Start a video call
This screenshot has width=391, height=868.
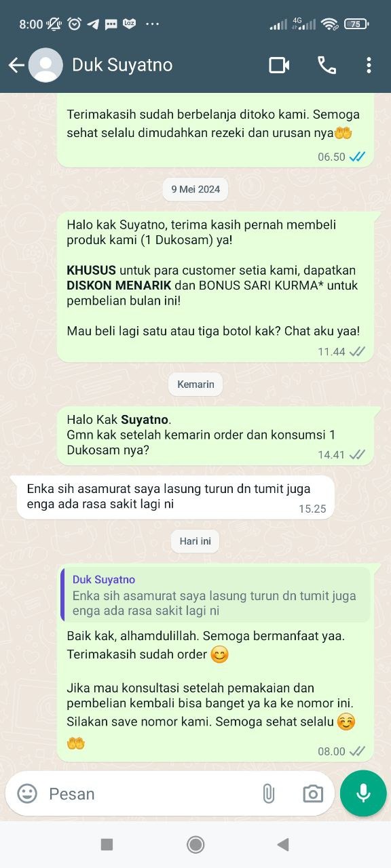pos(279,65)
